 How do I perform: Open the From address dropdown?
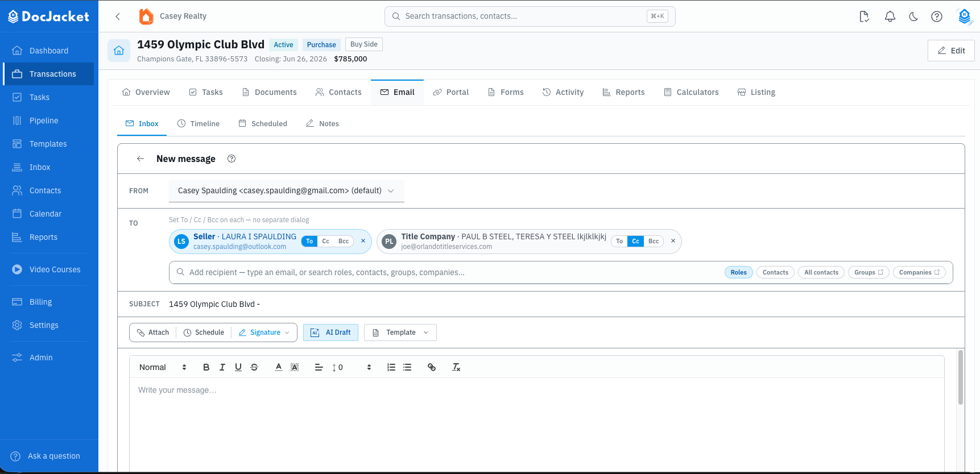click(x=286, y=191)
